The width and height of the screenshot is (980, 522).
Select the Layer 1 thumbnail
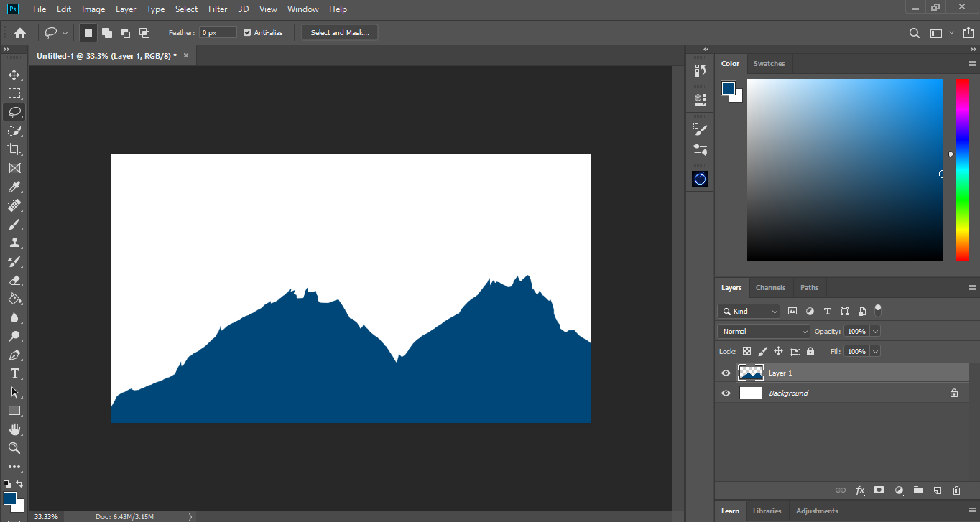click(751, 373)
